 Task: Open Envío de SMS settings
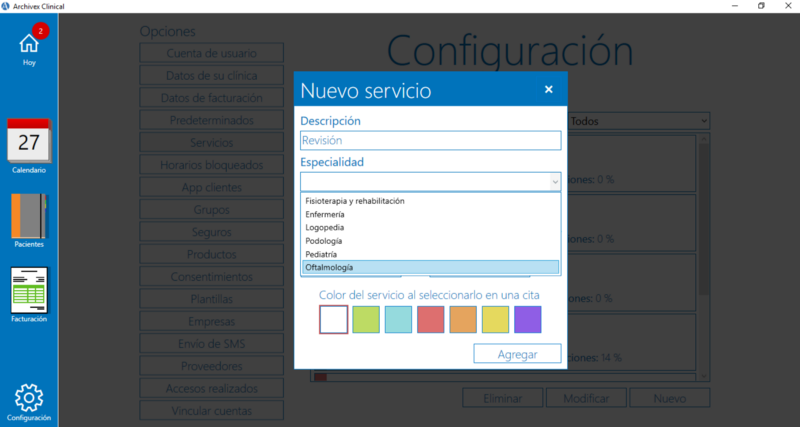click(212, 344)
